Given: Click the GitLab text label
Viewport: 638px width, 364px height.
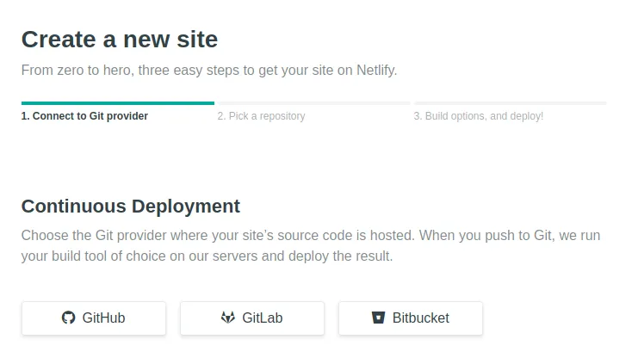Looking at the screenshot, I should pyautogui.click(x=262, y=318).
